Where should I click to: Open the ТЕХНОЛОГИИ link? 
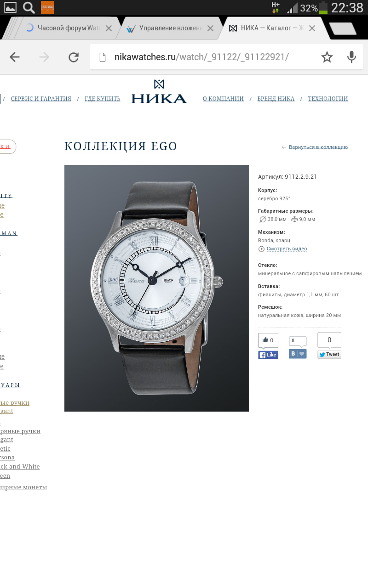[x=328, y=99]
